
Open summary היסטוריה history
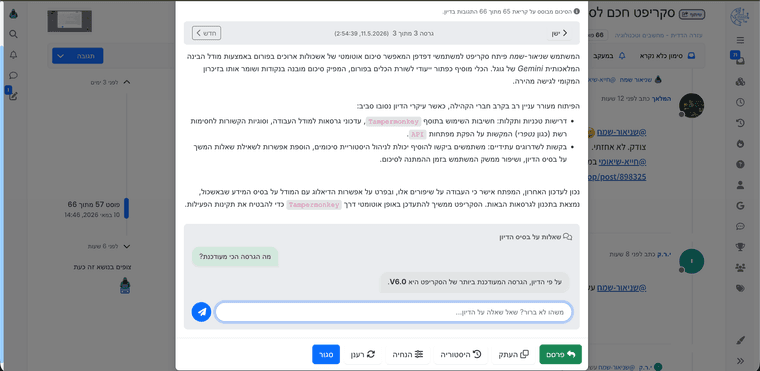pyautogui.click(x=461, y=355)
